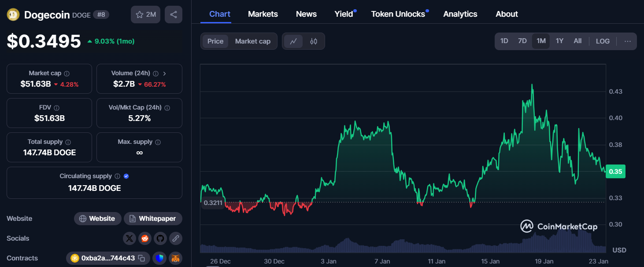Screen dimensions: 644x267
Task: Click the $51.63B market cap value
Action: click(35, 84)
